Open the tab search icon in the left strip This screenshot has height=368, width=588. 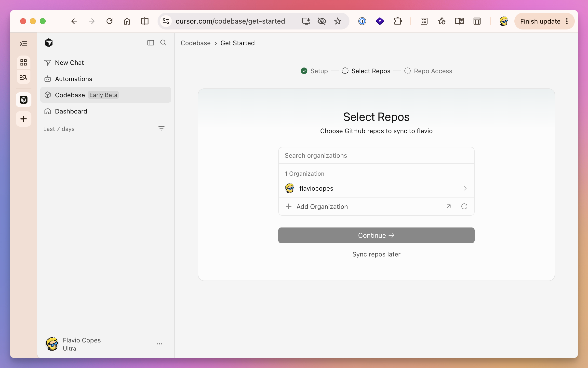tap(24, 77)
